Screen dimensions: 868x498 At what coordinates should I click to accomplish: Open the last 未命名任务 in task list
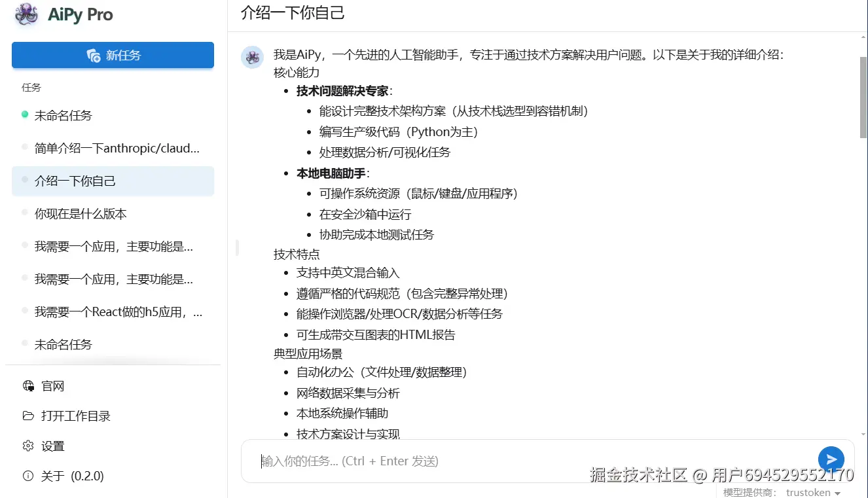click(113, 345)
